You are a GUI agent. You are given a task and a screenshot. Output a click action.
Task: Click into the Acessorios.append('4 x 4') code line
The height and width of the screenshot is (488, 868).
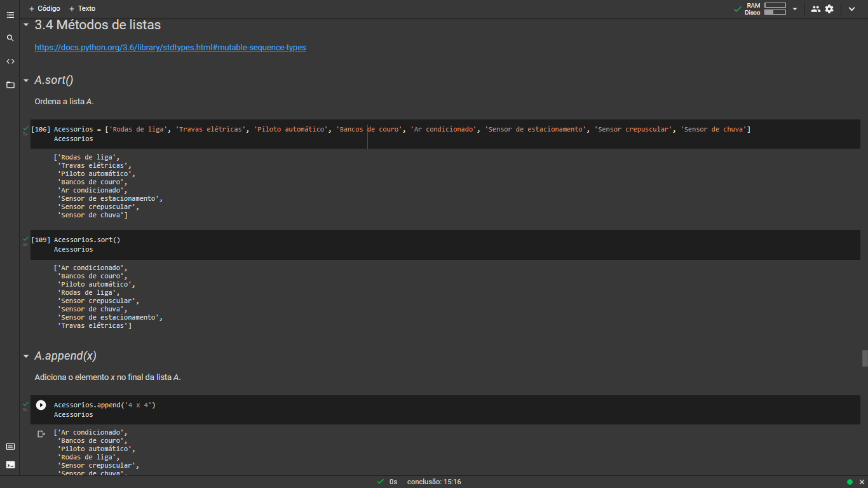[105, 405]
